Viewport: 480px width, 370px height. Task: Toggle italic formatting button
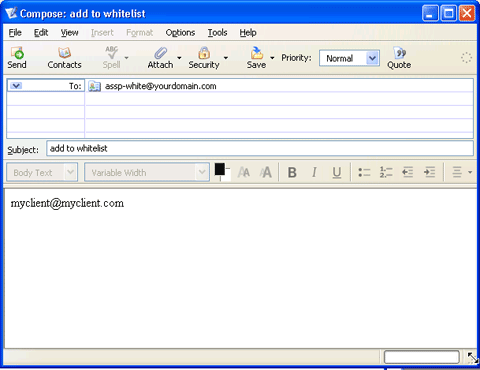click(314, 172)
